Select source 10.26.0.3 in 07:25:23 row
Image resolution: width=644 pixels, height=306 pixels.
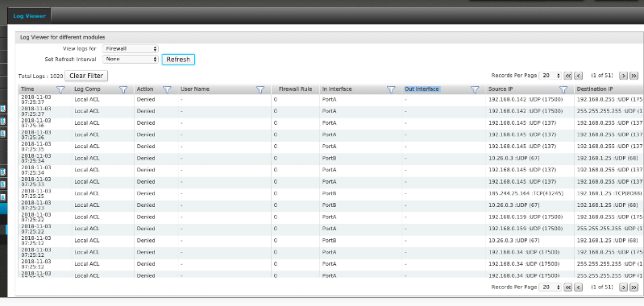click(x=513, y=205)
